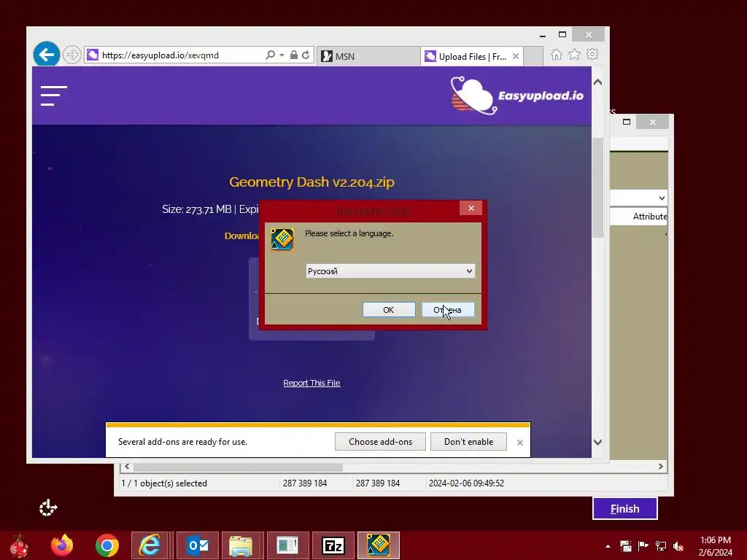Click the 7-Zip horizontal scrollbar thumb
The width and height of the screenshot is (747, 560).
(238, 467)
